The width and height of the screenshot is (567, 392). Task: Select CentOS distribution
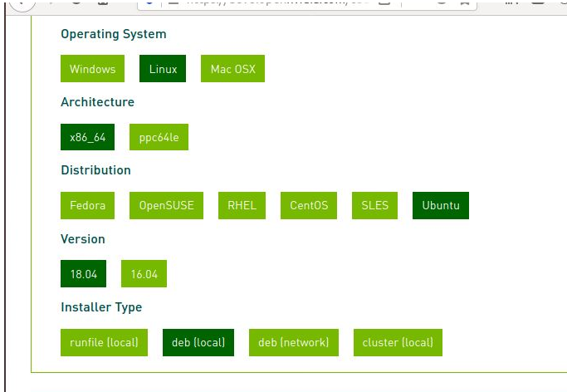(309, 205)
